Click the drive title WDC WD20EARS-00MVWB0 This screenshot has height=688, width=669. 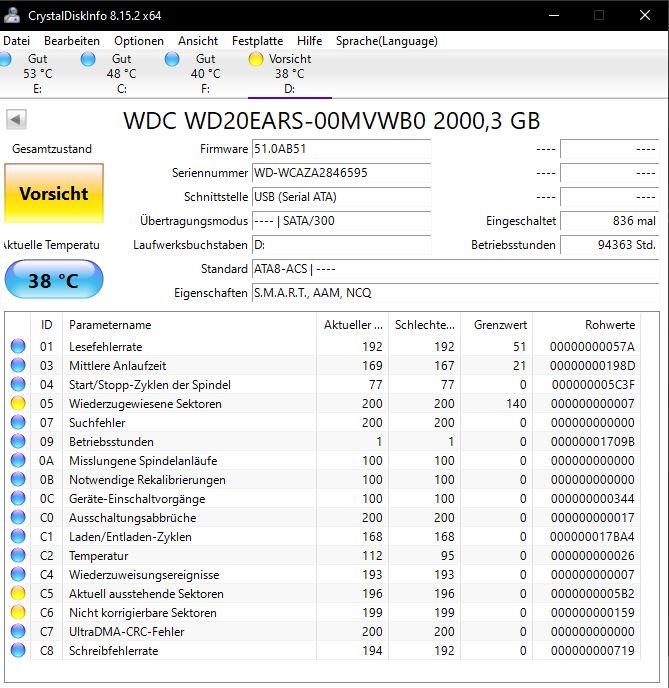tap(331, 121)
